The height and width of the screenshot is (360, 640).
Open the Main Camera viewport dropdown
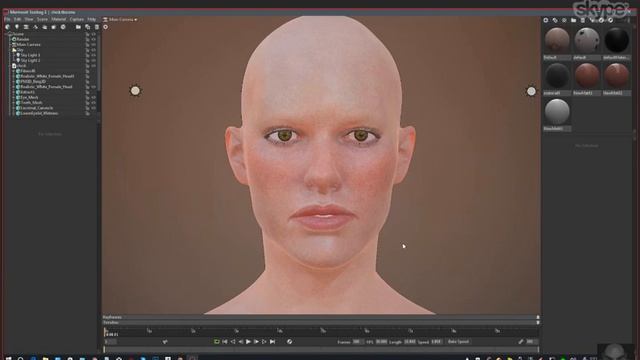[x=120, y=19]
